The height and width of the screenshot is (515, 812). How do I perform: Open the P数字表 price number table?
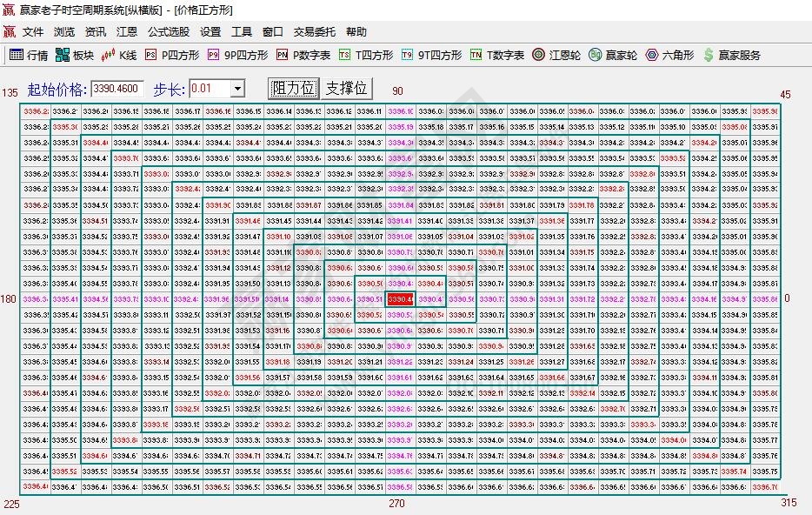point(303,54)
